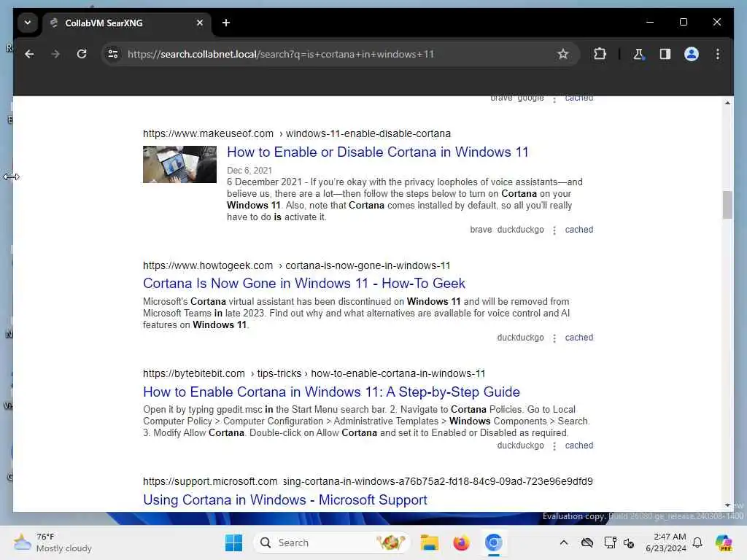This screenshot has width=747, height=560.
Task: Click the browser forward arrow
Action: tap(55, 54)
